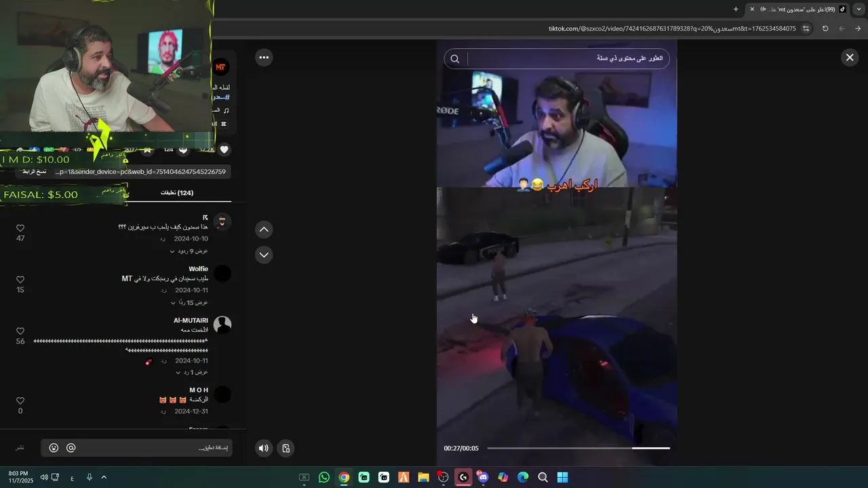Open the site settings icon in address bar
The height and width of the screenshot is (488, 868).
pyautogui.click(x=806, y=28)
